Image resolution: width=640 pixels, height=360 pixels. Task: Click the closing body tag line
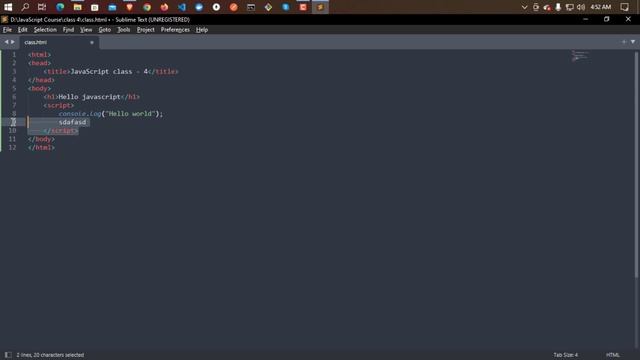[x=41, y=139]
